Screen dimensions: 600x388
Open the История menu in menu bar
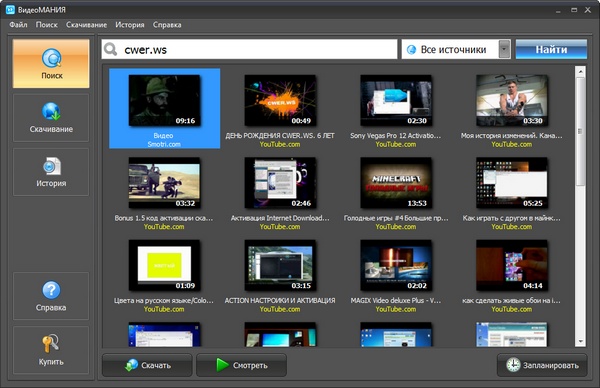(x=130, y=24)
